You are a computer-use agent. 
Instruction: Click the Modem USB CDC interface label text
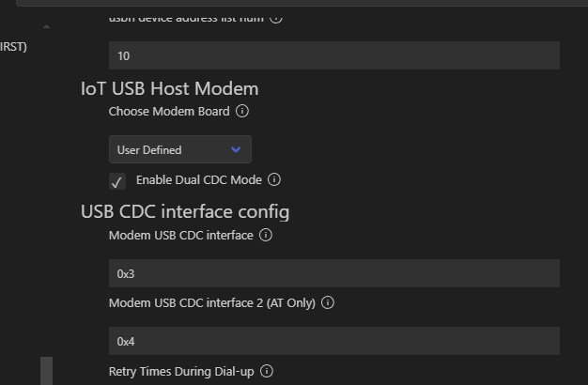[180, 236]
